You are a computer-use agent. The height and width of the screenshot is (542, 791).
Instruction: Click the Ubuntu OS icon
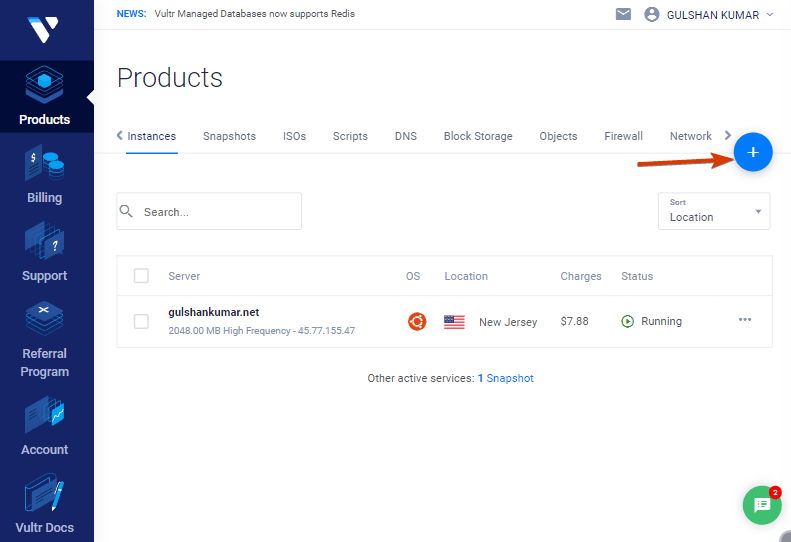[417, 321]
